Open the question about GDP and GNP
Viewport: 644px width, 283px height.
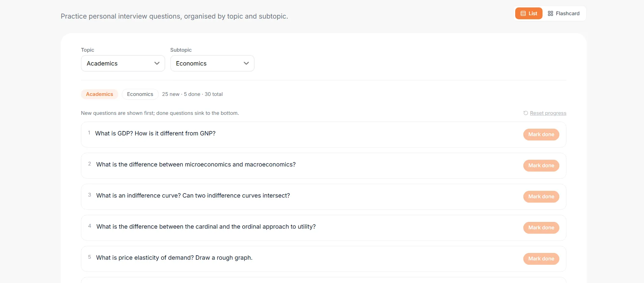155,133
